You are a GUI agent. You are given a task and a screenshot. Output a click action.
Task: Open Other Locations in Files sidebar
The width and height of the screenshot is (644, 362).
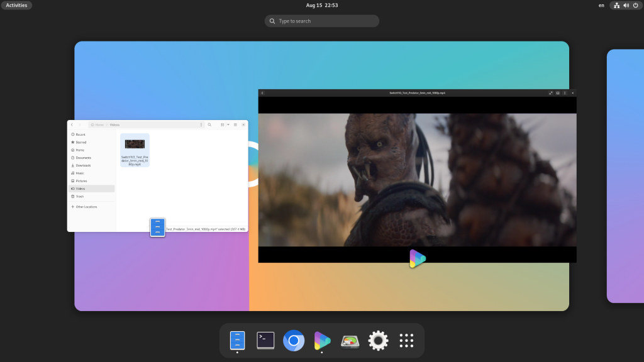pyautogui.click(x=91, y=207)
